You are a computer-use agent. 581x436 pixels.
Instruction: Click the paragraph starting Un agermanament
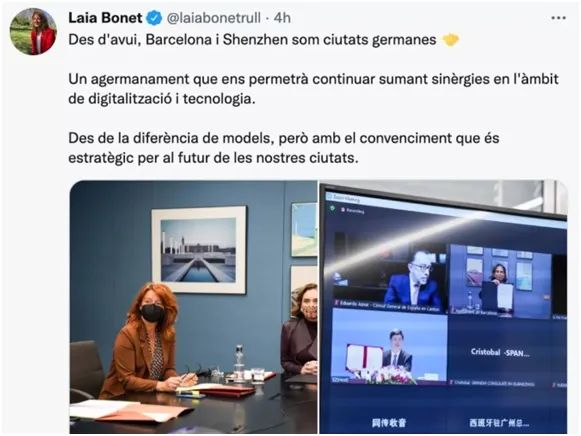[313, 89]
